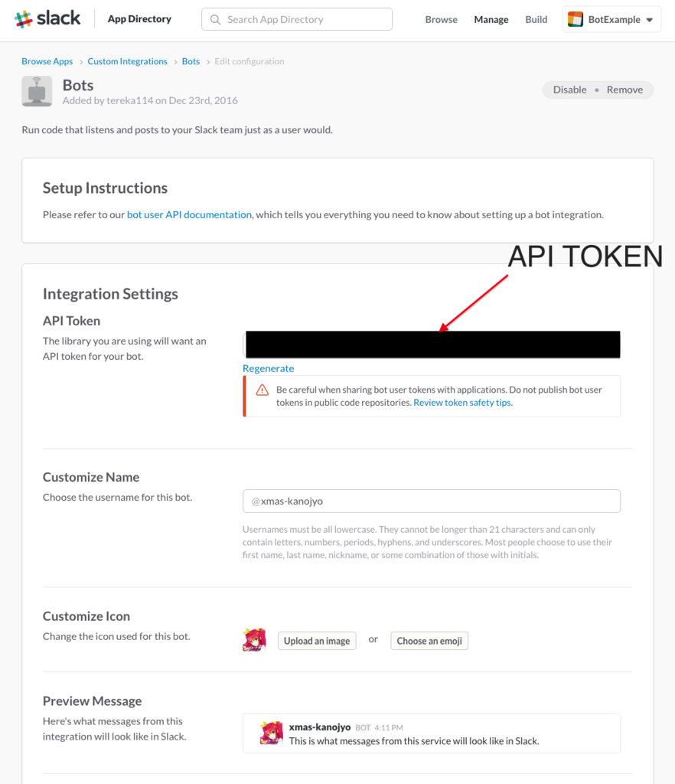
Task: Go to App Directory home
Action: [x=139, y=19]
